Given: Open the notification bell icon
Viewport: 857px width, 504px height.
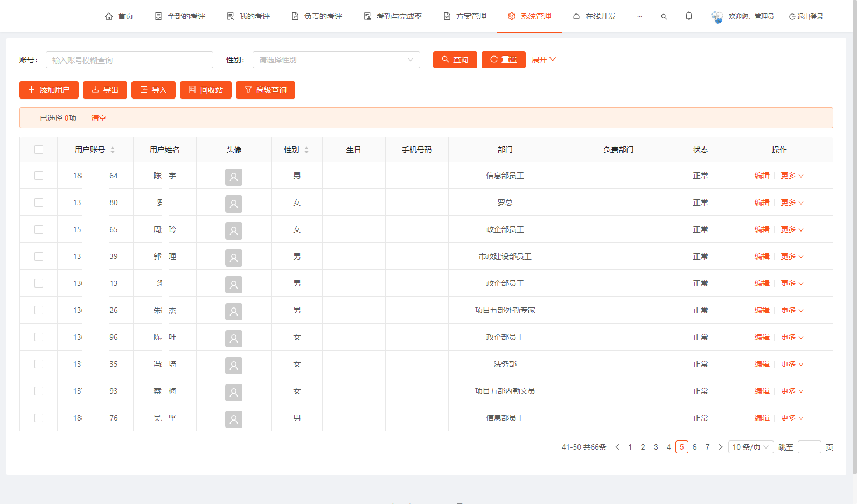Looking at the screenshot, I should click(688, 16).
